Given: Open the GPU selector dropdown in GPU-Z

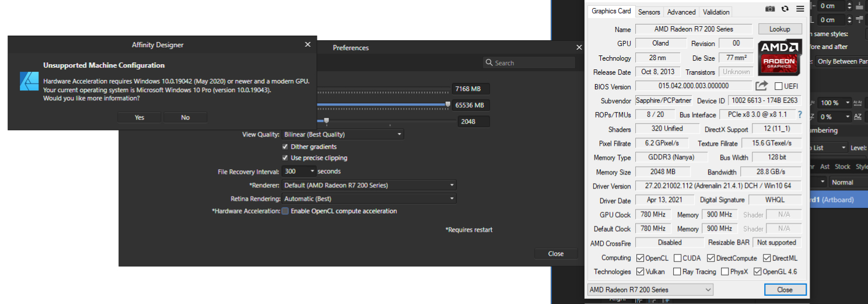Looking at the screenshot, I should pyautogui.click(x=650, y=289).
